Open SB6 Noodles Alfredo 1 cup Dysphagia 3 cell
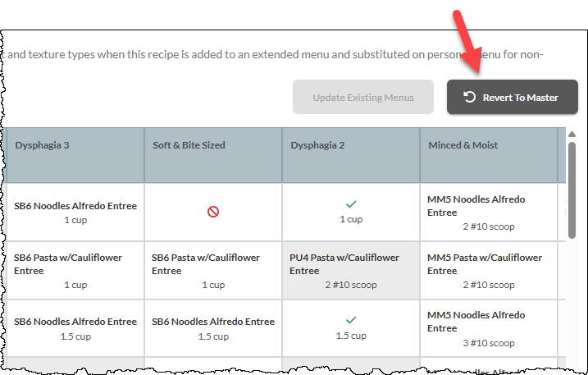Image resolution: width=588 pixels, height=375 pixels. [x=75, y=212]
